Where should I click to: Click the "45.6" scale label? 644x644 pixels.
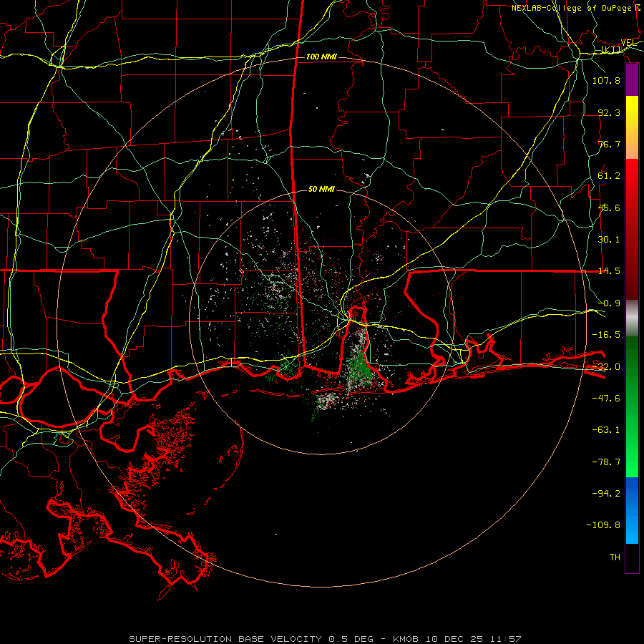609,208
